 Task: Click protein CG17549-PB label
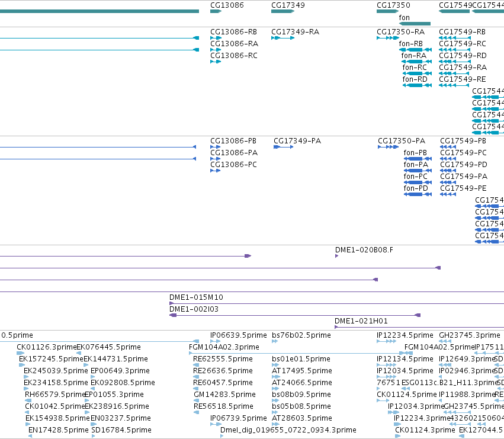463,141
